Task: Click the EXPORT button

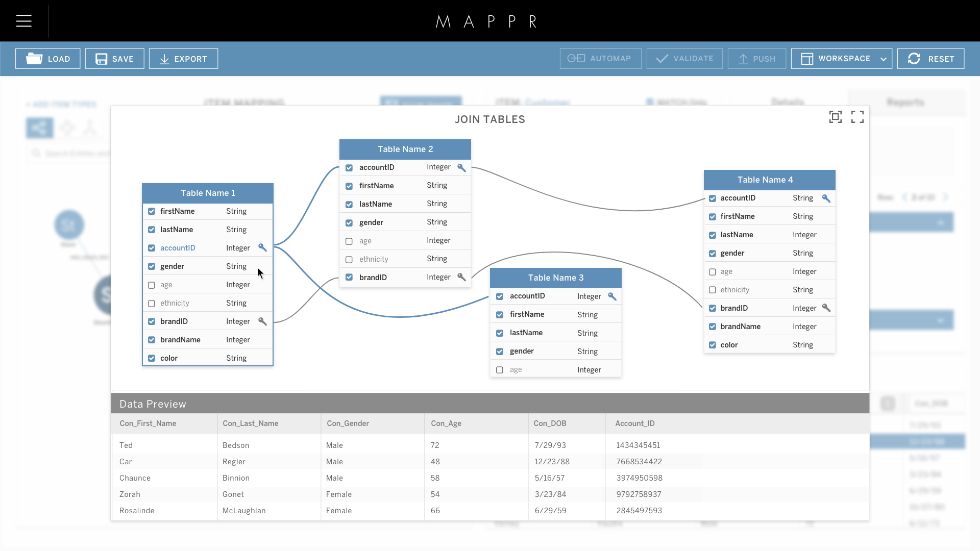Action: coord(184,59)
